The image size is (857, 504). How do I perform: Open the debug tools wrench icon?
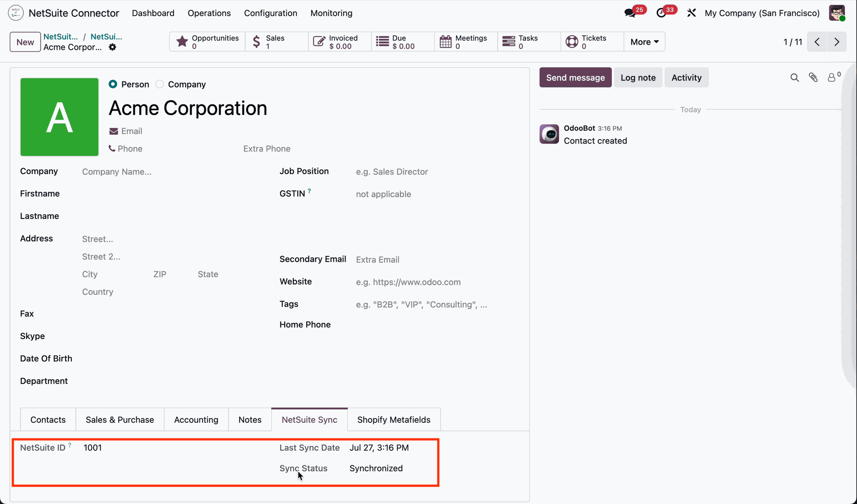click(x=691, y=13)
